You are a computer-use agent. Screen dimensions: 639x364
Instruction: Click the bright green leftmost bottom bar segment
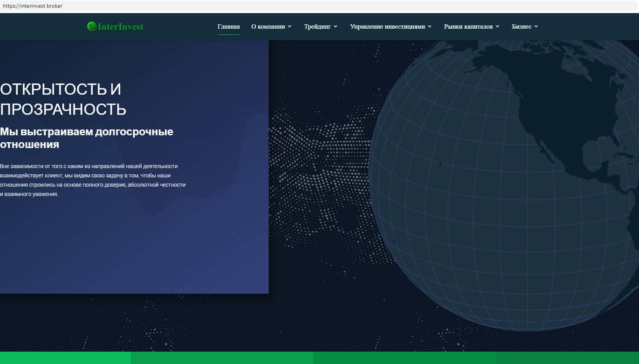click(x=65, y=358)
